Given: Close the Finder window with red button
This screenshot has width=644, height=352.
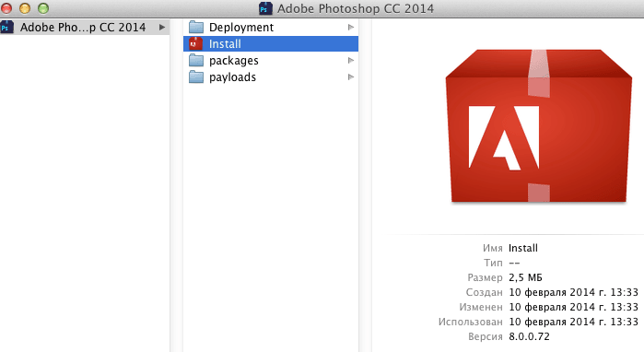Looking at the screenshot, I should click(6, 8).
